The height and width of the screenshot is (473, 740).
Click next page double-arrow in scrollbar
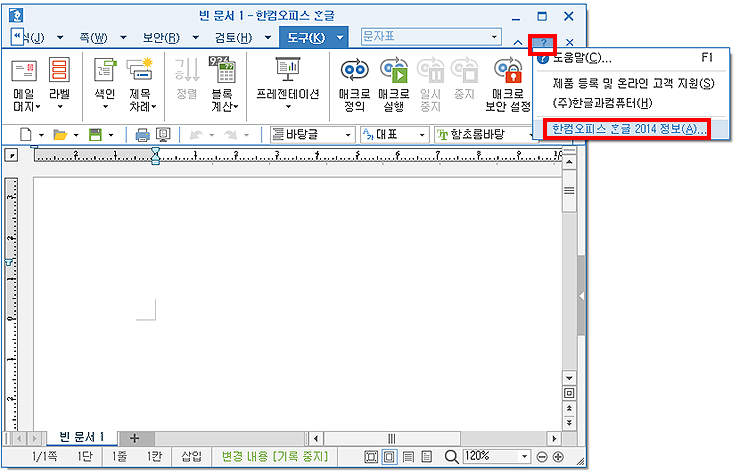(x=570, y=422)
